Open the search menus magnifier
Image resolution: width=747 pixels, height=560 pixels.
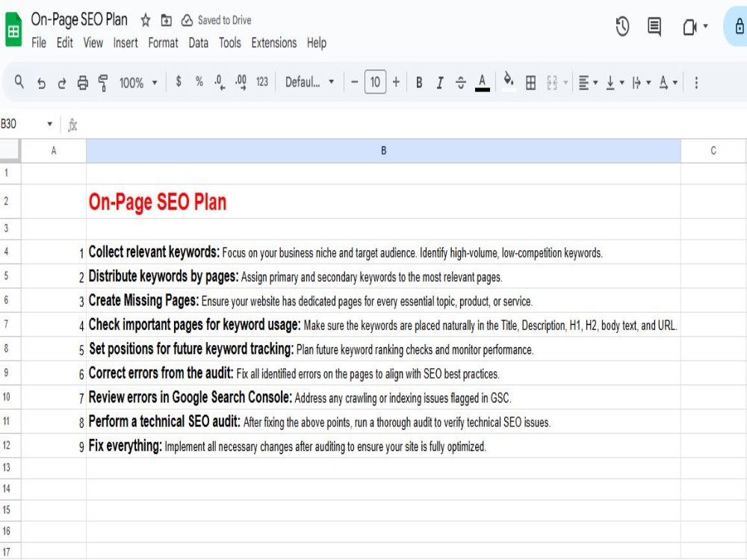(19, 82)
